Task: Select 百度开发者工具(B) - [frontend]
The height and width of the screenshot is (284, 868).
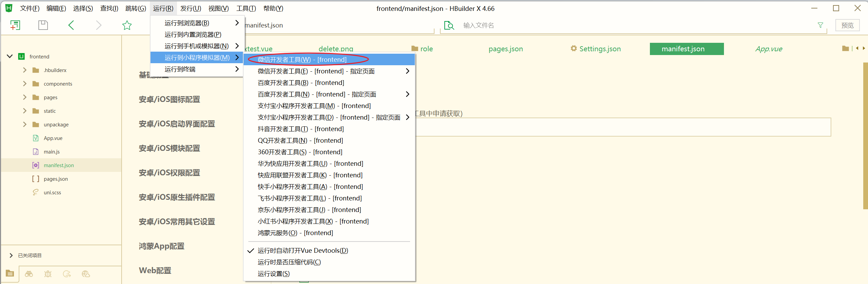Action: click(329, 83)
